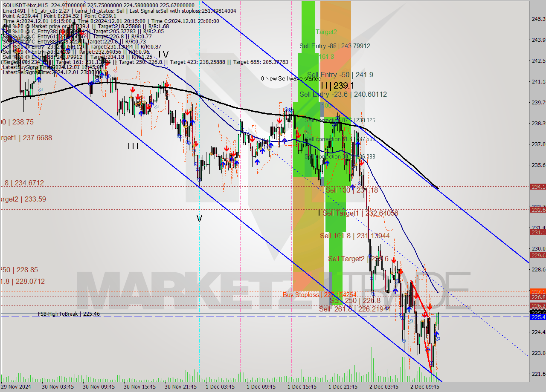
Task: Click the '1 Dec 21:45' time axis label
Action: (x=343, y=387)
